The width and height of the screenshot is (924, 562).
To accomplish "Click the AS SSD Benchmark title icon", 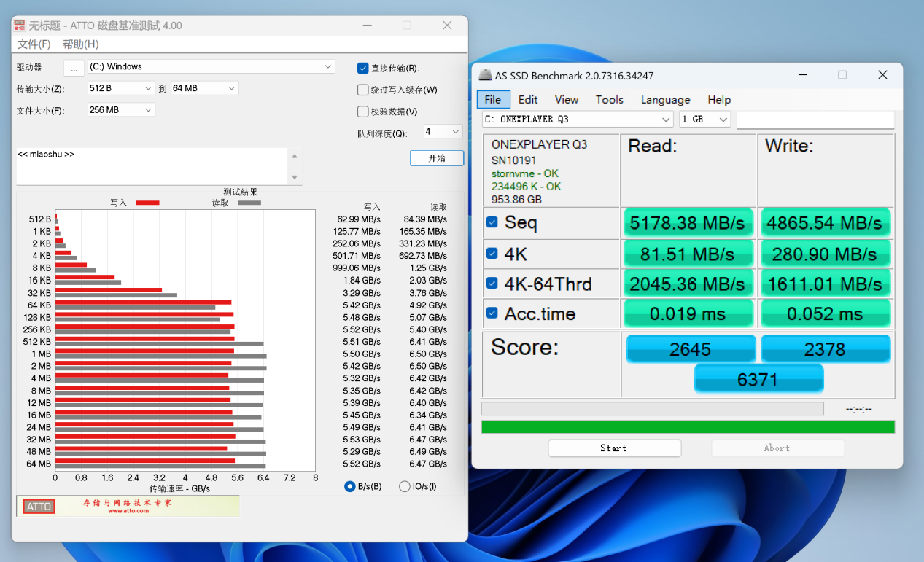I will [x=485, y=76].
